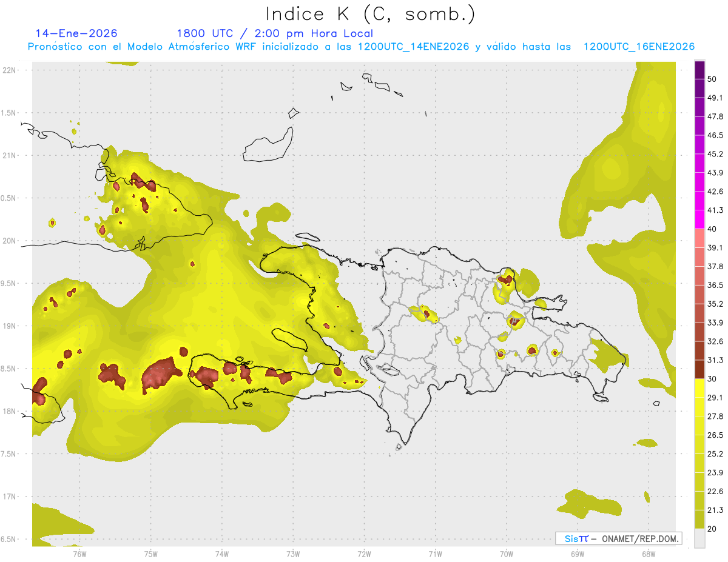Click the color scale value 41.3

coord(715,210)
